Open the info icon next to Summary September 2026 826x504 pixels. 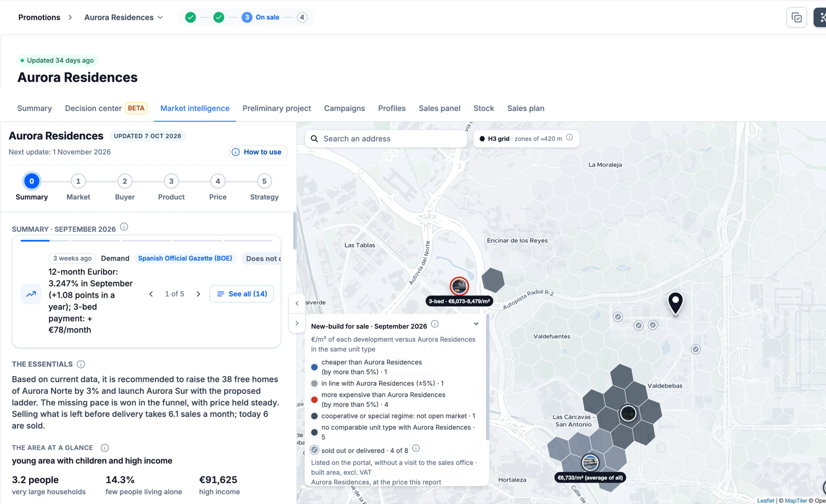pos(124,227)
